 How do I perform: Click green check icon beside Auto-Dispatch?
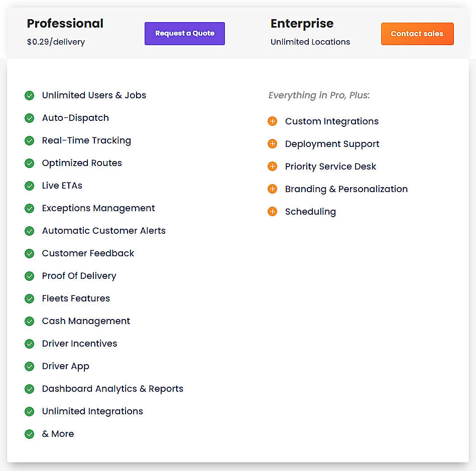(30, 118)
